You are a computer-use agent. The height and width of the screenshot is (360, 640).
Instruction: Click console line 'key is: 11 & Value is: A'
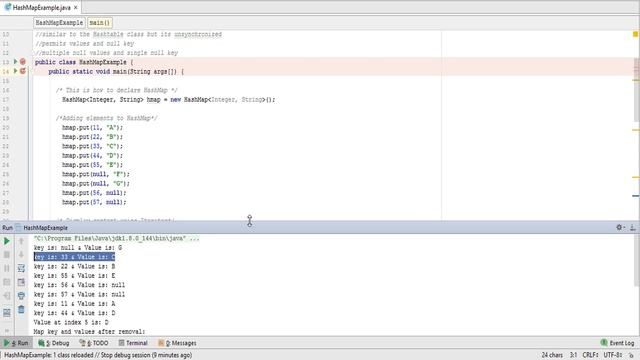[x=74, y=304]
